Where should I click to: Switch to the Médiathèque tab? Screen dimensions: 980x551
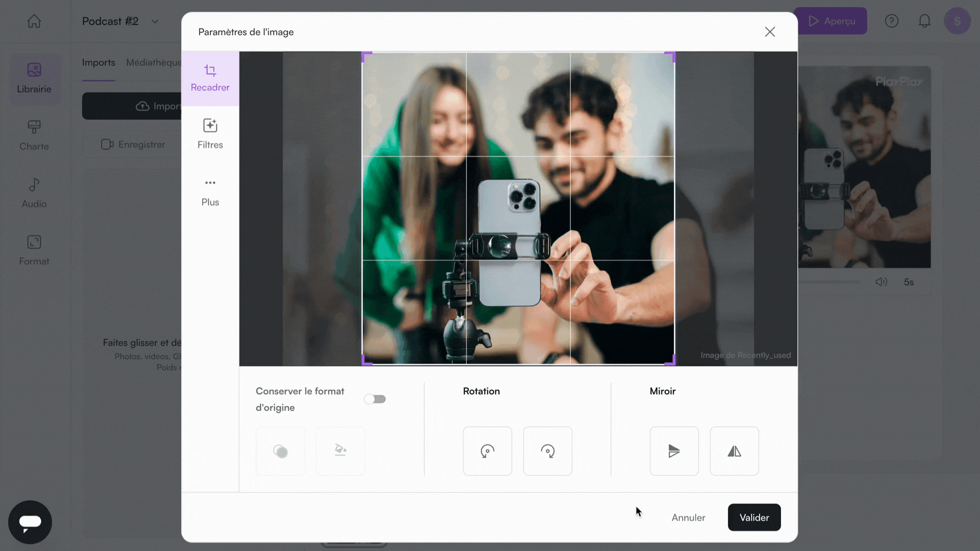point(154,62)
